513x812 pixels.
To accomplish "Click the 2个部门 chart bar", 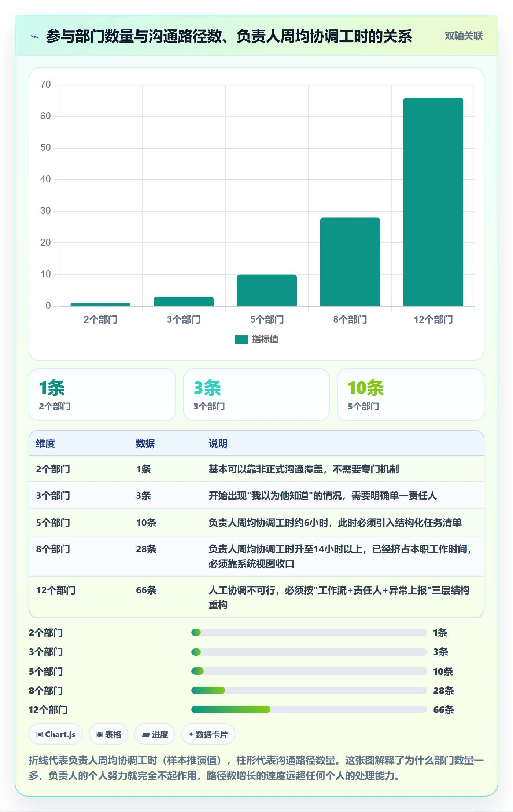I will 100,304.
